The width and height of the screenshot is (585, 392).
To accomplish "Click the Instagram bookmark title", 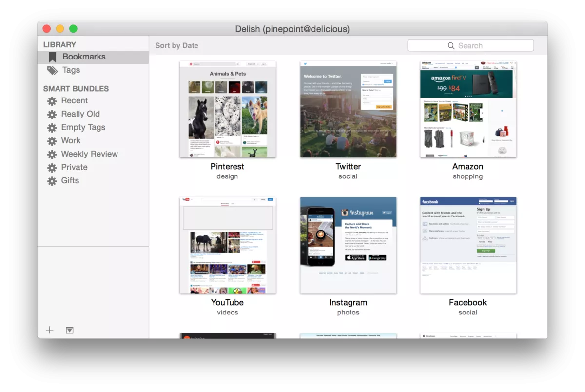I will pos(348,303).
